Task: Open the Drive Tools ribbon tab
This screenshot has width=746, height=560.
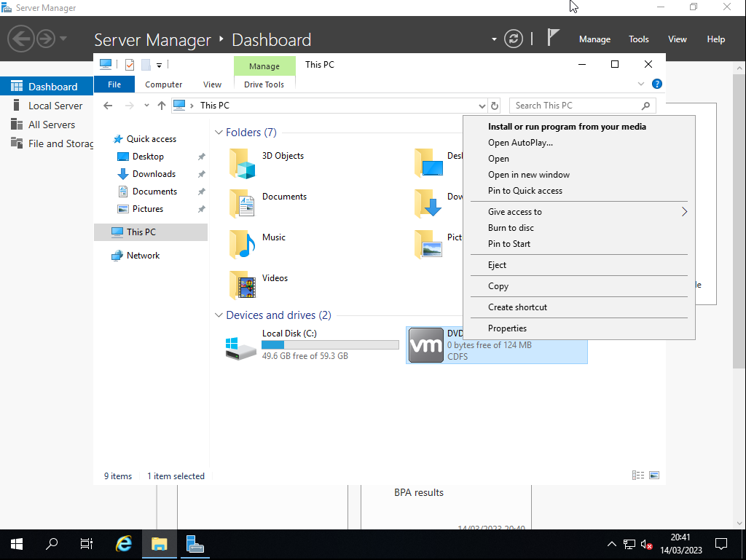Action: pyautogui.click(x=264, y=84)
